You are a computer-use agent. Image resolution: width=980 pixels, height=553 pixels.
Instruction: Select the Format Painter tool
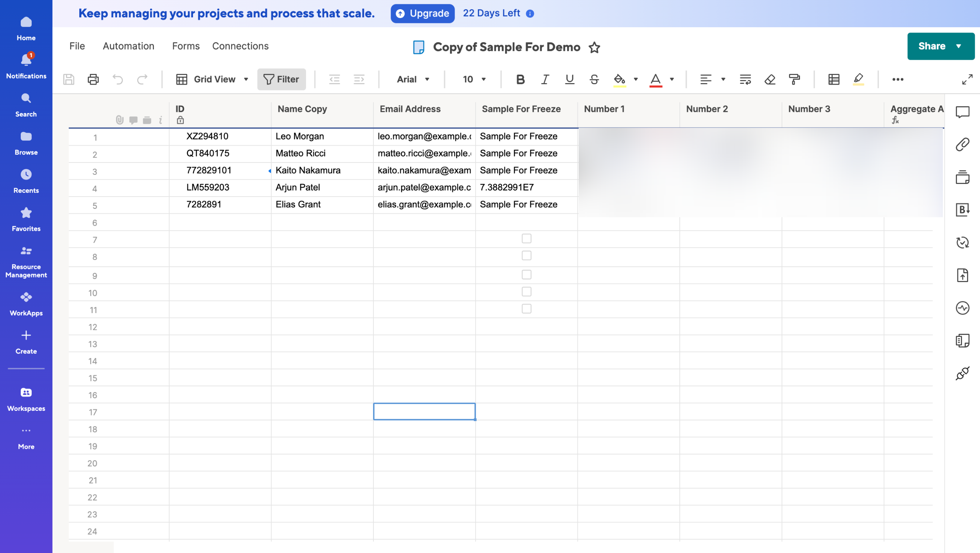pyautogui.click(x=795, y=79)
